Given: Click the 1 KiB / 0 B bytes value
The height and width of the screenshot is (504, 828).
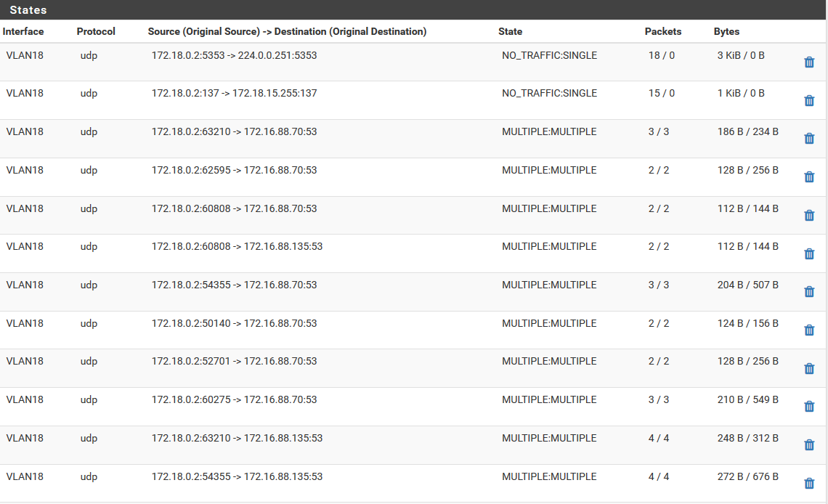Looking at the screenshot, I should pyautogui.click(x=741, y=94).
